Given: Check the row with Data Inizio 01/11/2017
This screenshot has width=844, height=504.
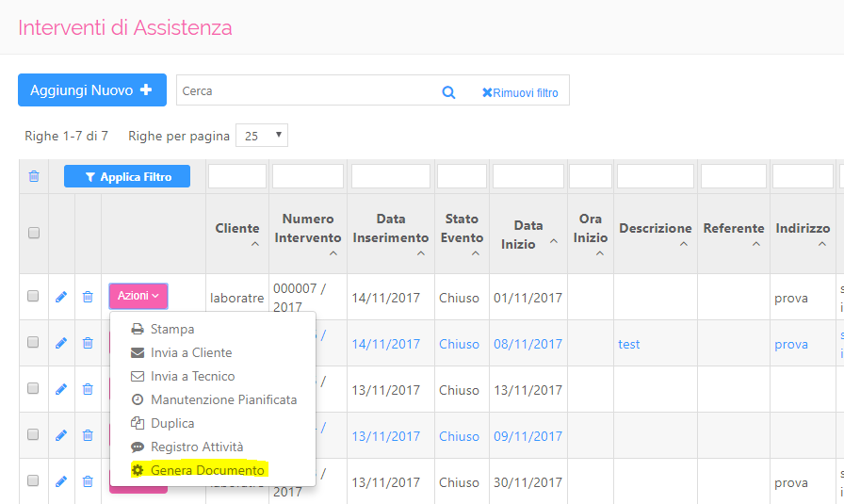Looking at the screenshot, I should tap(33, 296).
